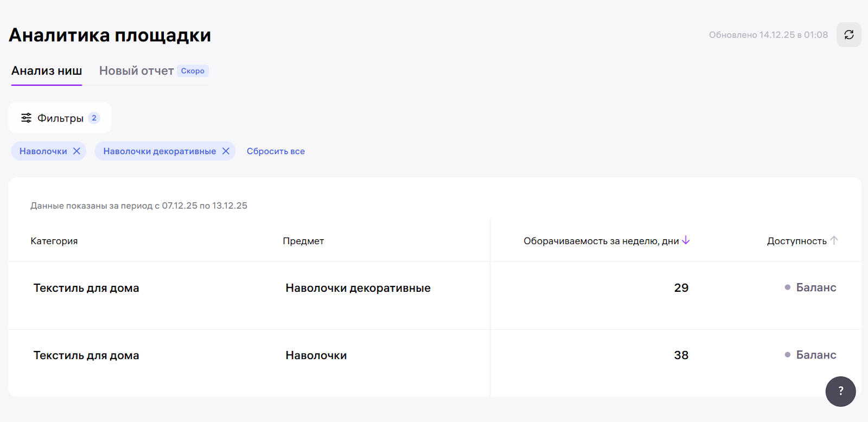The height and width of the screenshot is (422, 868).
Task: Open the Новый отчет tab
Action: [136, 71]
